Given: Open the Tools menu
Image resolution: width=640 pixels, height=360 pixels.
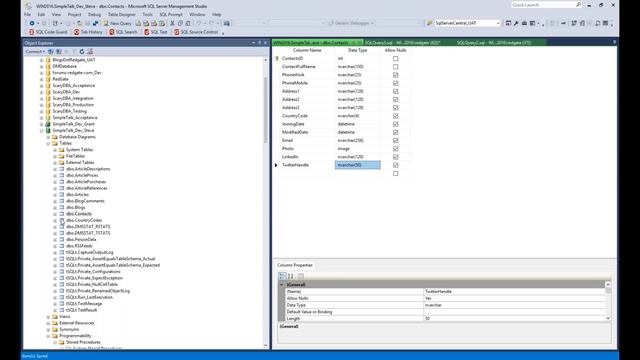Looking at the screenshot, I should (x=147, y=14).
